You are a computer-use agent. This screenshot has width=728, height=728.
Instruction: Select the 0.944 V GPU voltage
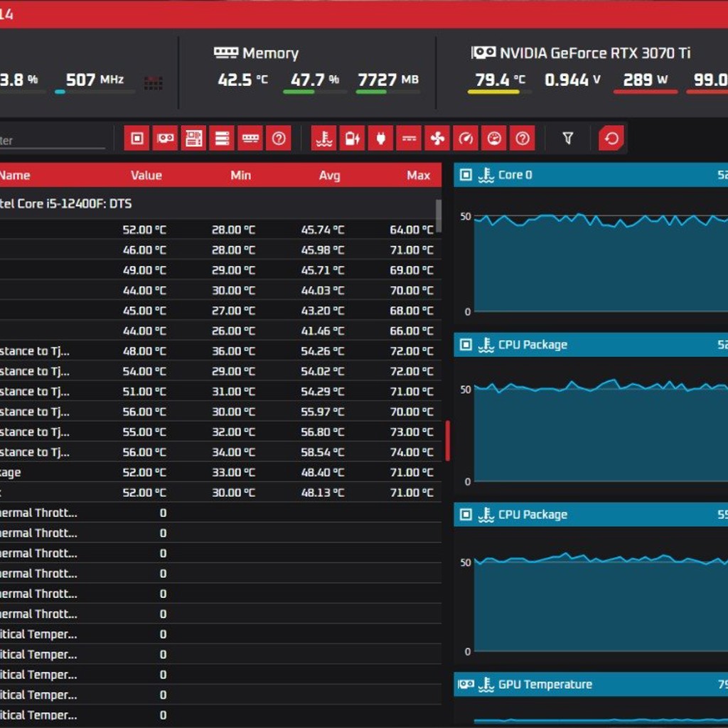(x=572, y=80)
